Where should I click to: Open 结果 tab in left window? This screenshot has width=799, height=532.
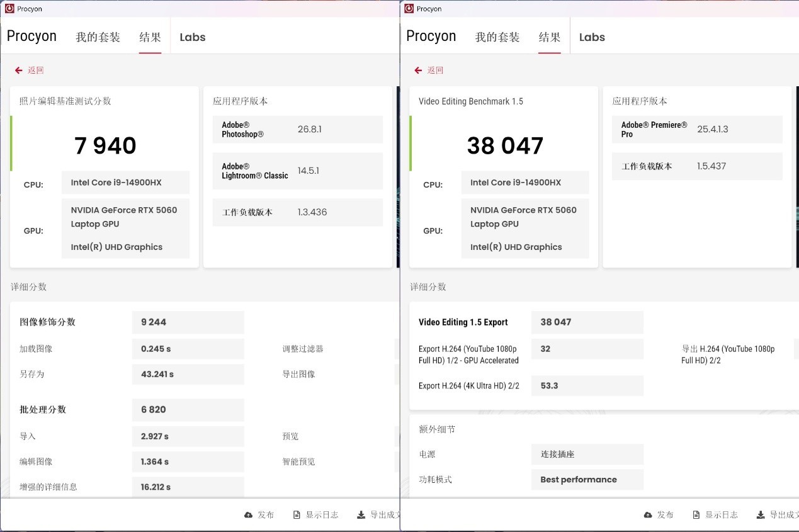point(150,37)
